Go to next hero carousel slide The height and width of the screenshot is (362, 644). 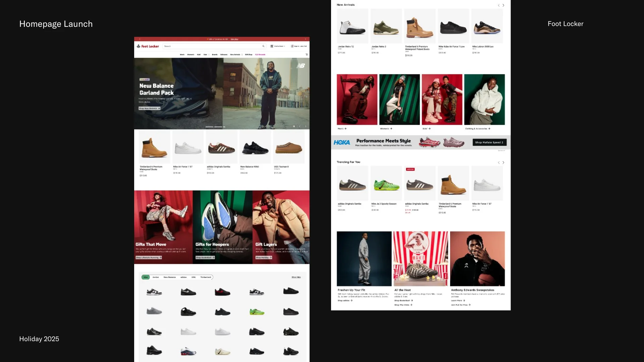coord(306,126)
